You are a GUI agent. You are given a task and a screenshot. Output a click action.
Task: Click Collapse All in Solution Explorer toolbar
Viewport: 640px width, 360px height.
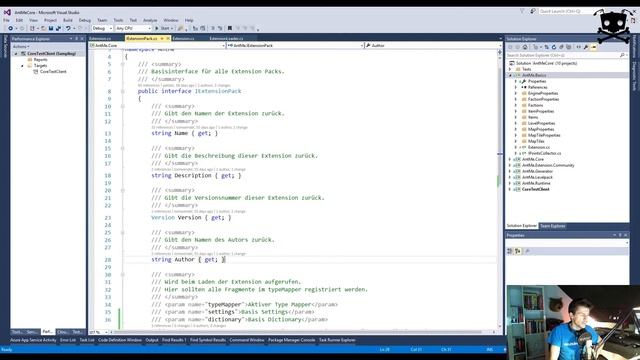click(561, 47)
